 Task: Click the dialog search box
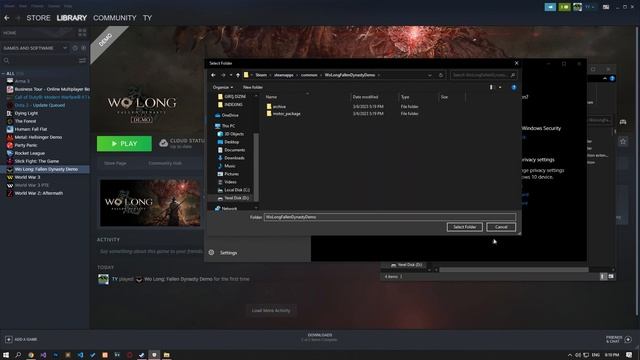[x=484, y=75]
